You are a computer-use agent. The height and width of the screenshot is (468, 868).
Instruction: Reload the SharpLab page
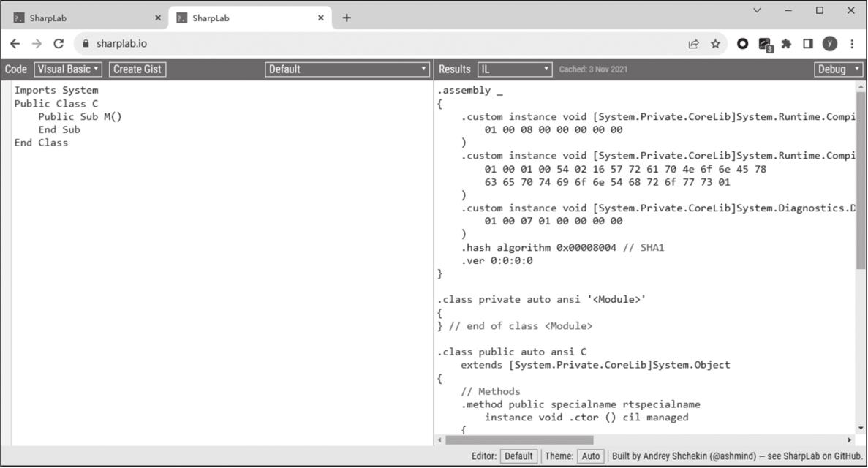click(59, 44)
